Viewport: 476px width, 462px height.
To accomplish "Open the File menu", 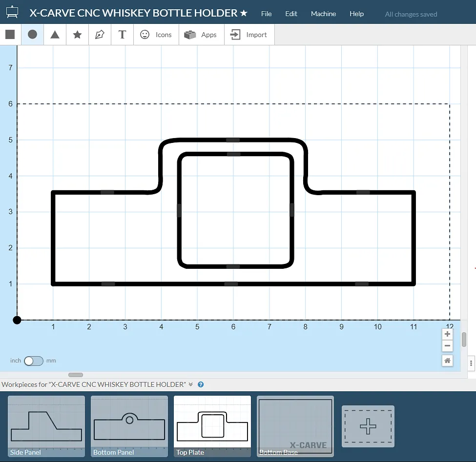I will (x=266, y=14).
